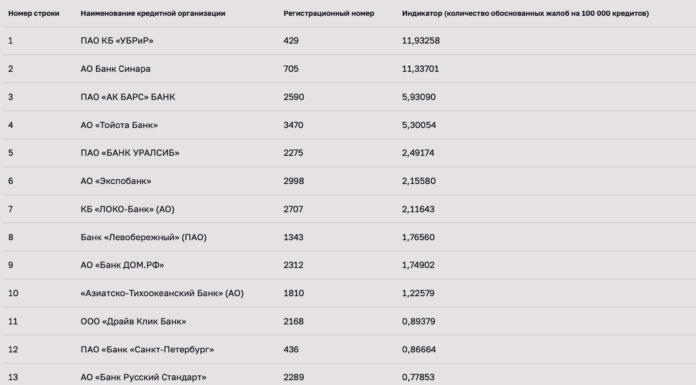Click 'Наименование кредитной организации' column header

(x=153, y=13)
